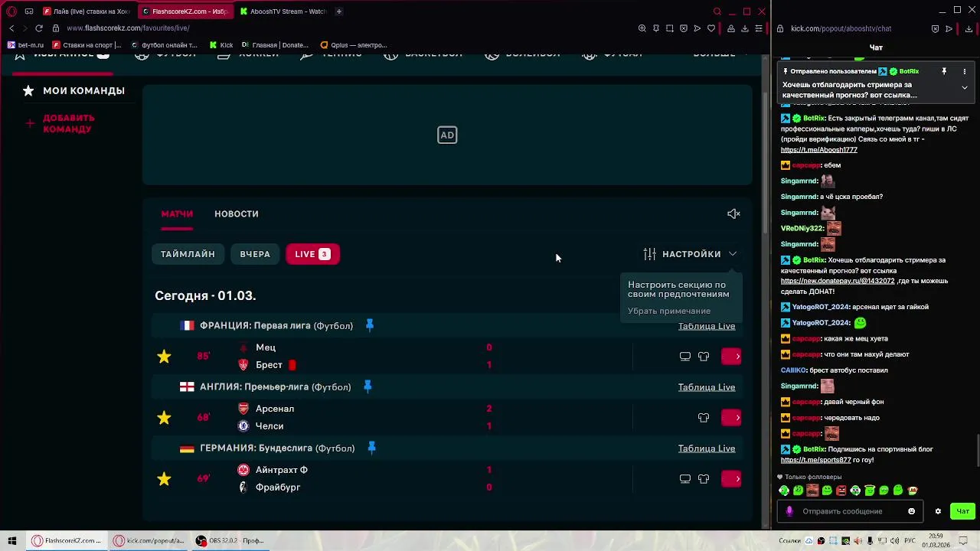Open Таблица Live for ГЕРМАНИЯ: Бундеслига
Screen dimensions: 980x551
(x=706, y=448)
